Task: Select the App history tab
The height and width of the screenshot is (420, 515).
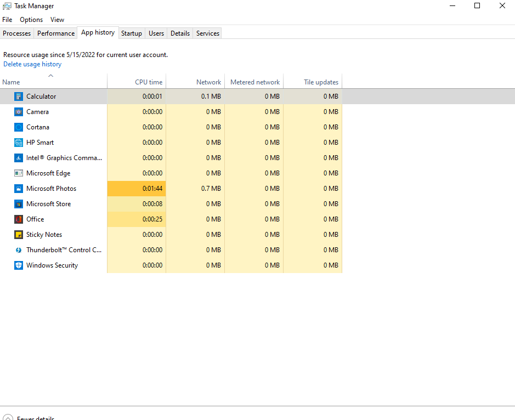Action: tap(98, 32)
